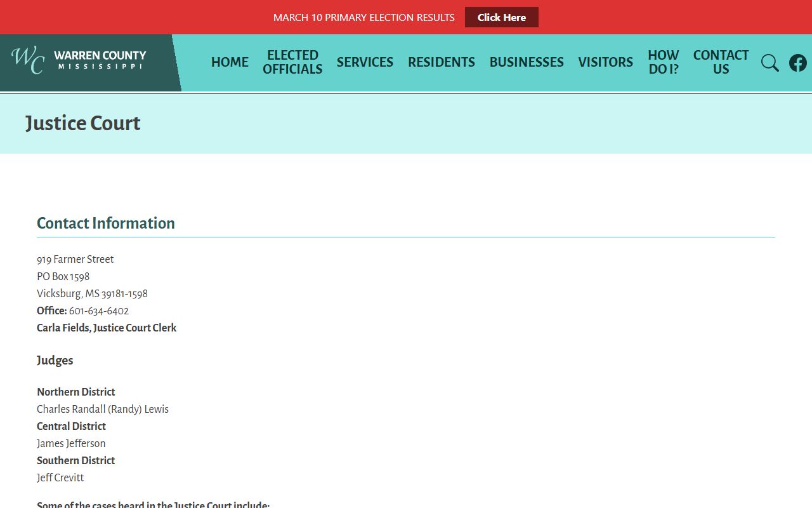Screen dimensions: 812x508
Task: Click the 919 Farmer Street address line
Action: point(75,259)
